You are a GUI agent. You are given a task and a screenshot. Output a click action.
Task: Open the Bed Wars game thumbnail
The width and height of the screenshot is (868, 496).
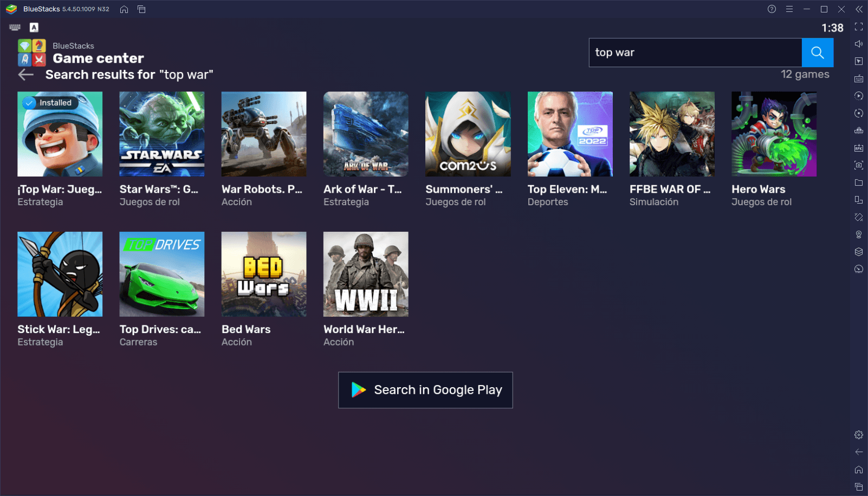tap(264, 274)
